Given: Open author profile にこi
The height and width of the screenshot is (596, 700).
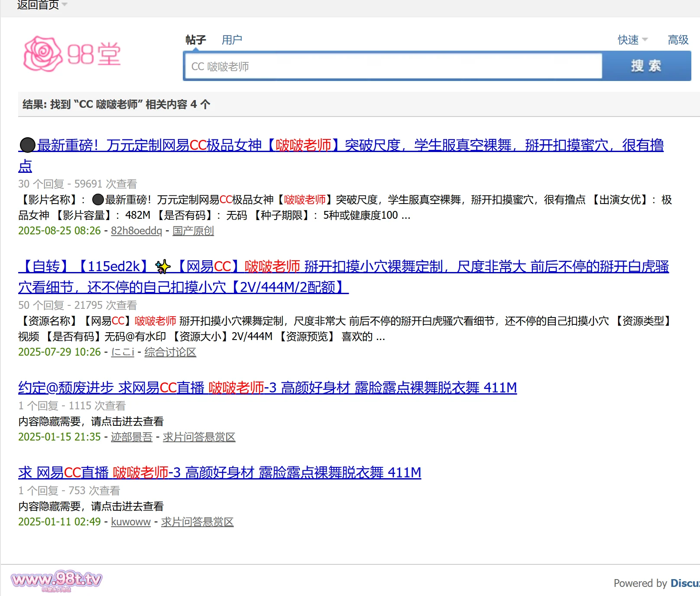Looking at the screenshot, I should [123, 352].
